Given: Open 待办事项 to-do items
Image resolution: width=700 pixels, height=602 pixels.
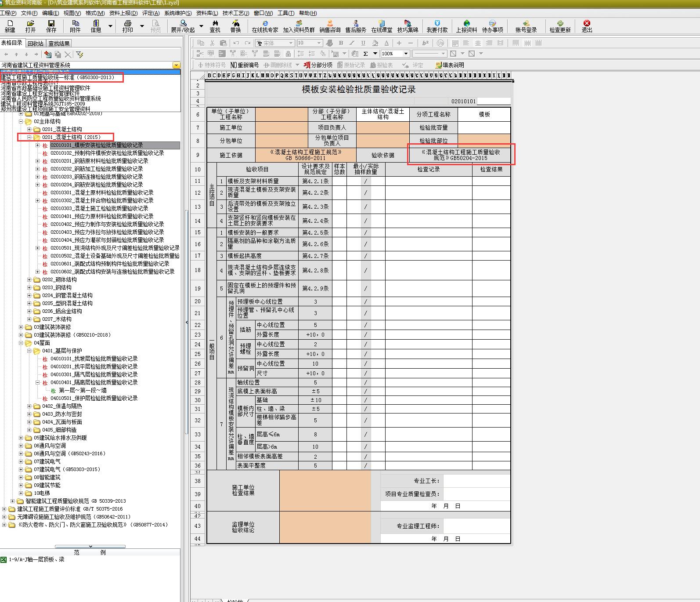Looking at the screenshot, I should (x=493, y=26).
